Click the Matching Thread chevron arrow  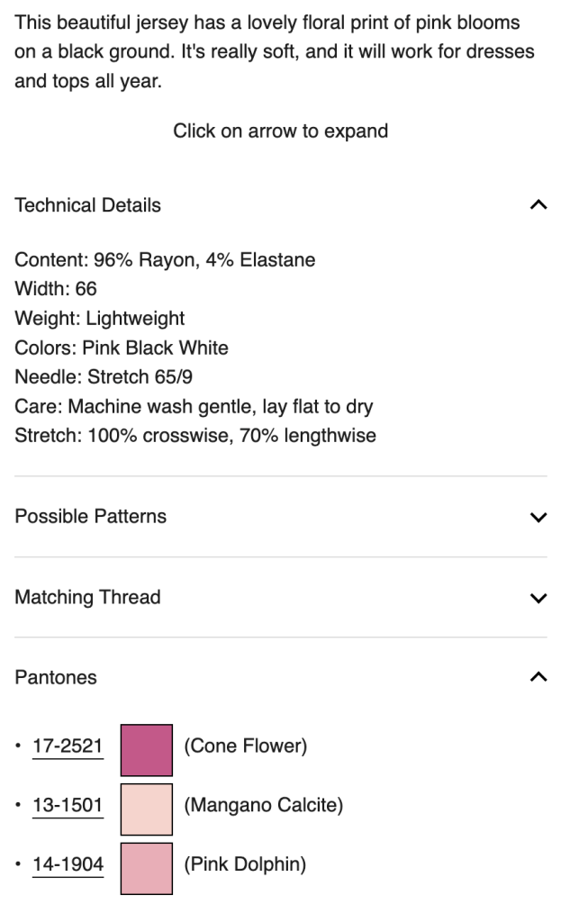coord(538,598)
